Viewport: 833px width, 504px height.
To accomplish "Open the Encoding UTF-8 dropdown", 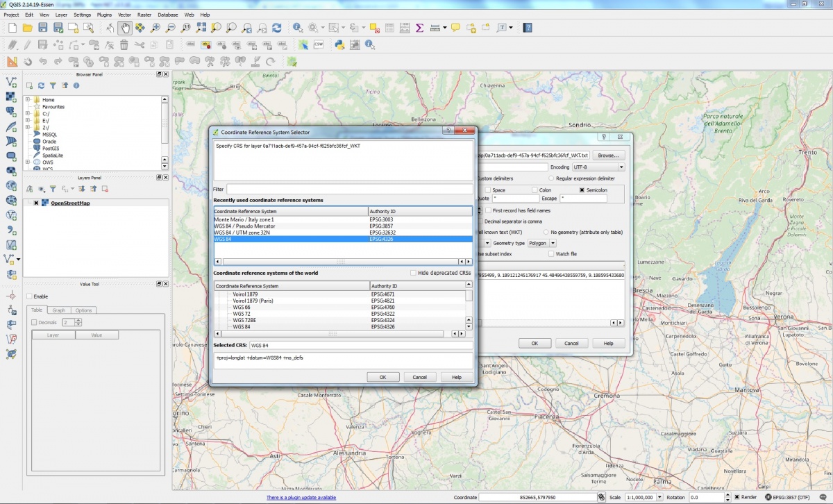I will pos(598,167).
